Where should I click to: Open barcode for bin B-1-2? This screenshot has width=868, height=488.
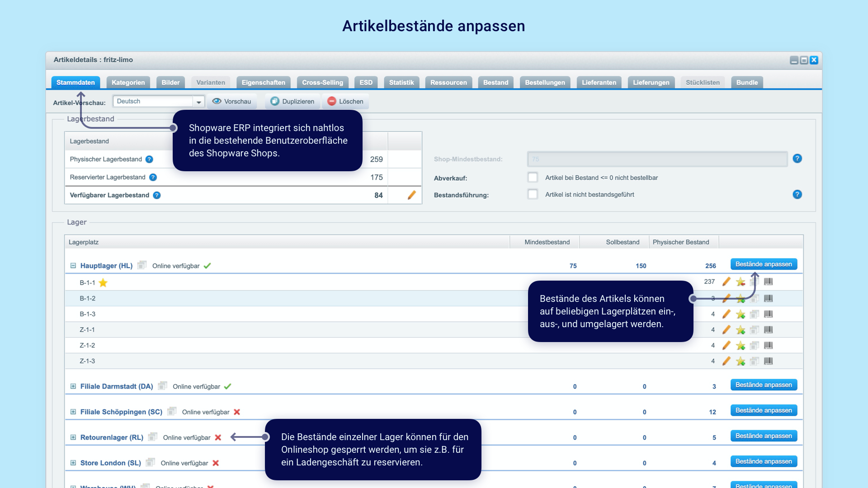pyautogui.click(x=769, y=298)
